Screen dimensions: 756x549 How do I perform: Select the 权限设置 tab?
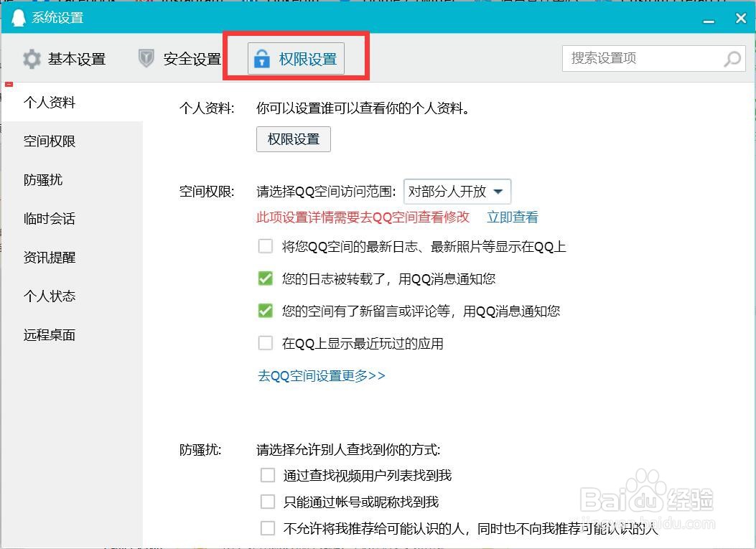pyautogui.click(x=296, y=58)
